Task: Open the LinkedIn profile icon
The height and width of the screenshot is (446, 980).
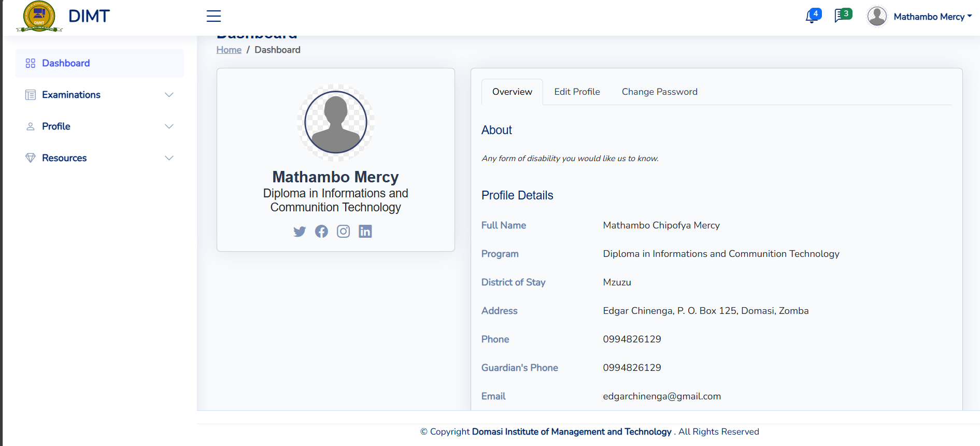Action: coord(365,232)
